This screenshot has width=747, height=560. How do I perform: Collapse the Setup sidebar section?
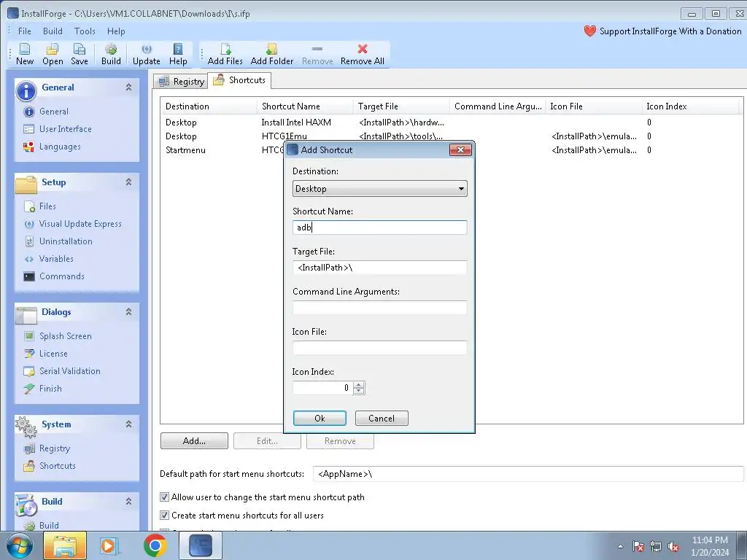128,182
